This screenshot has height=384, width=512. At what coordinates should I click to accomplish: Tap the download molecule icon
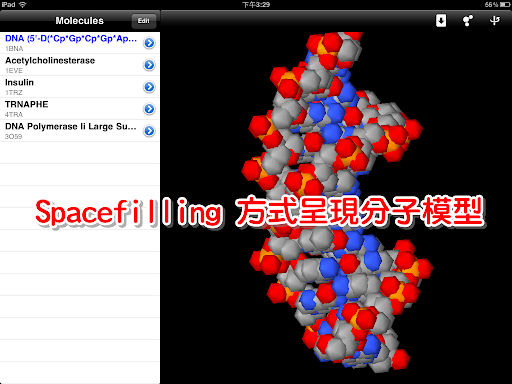point(441,21)
